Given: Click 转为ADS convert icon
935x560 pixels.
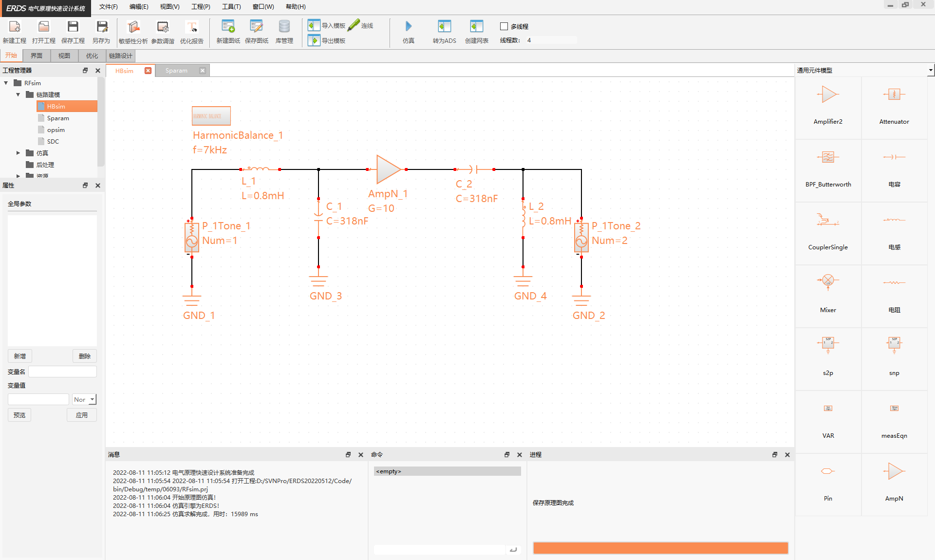Looking at the screenshot, I should click(x=445, y=26).
